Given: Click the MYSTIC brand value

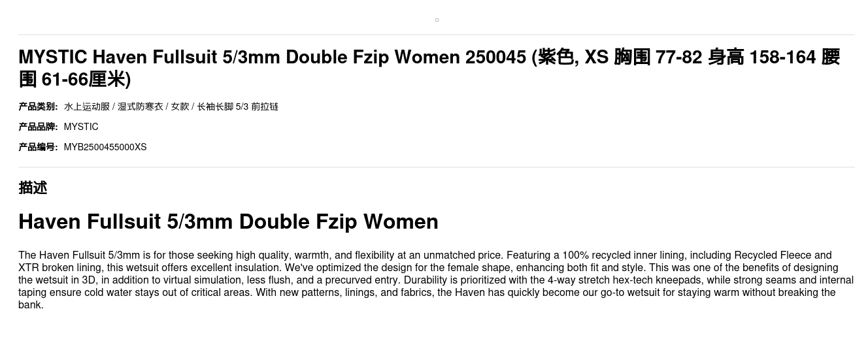Looking at the screenshot, I should pos(81,127).
